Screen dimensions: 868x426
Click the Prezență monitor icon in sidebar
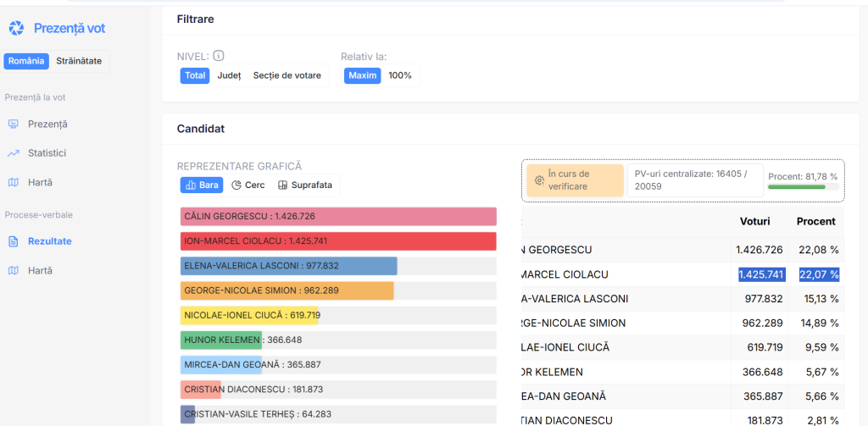click(14, 124)
